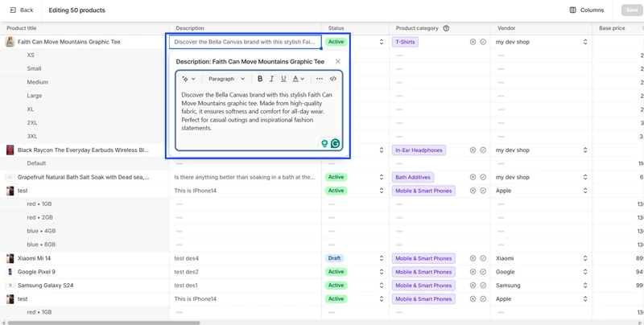
Task: Reject In-Ear Headphones category suggestion
Action: pyautogui.click(x=473, y=150)
